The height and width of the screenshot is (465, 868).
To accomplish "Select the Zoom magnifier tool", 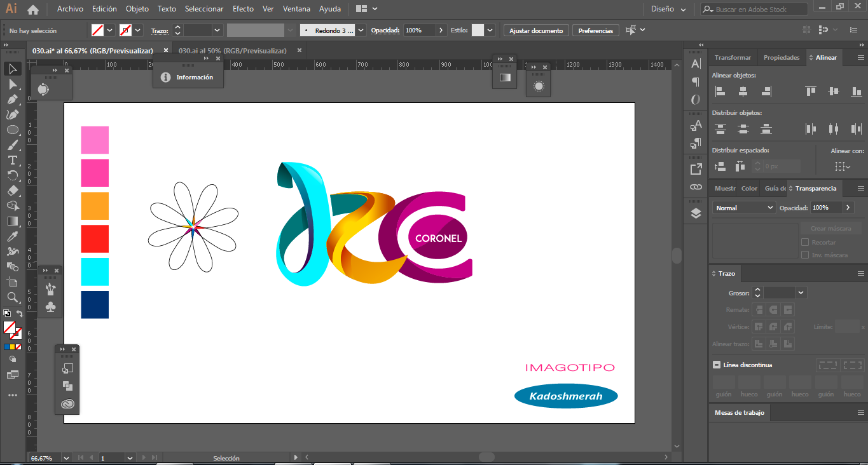I will coord(13,297).
